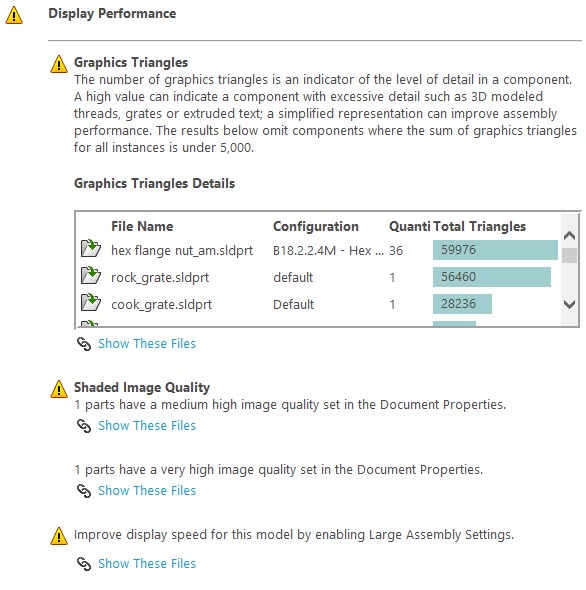Click the File Name column header
The width and height of the screenshot is (586, 590).
[142, 227]
